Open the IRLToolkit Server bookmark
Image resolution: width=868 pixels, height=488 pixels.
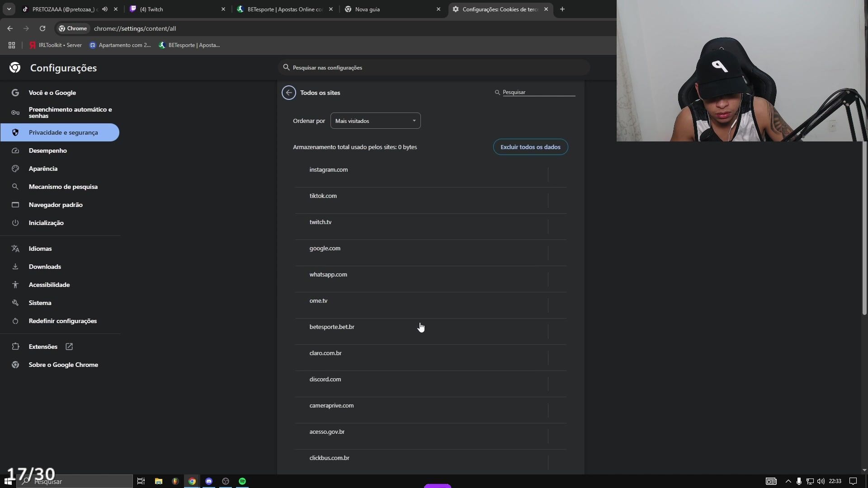pos(56,45)
